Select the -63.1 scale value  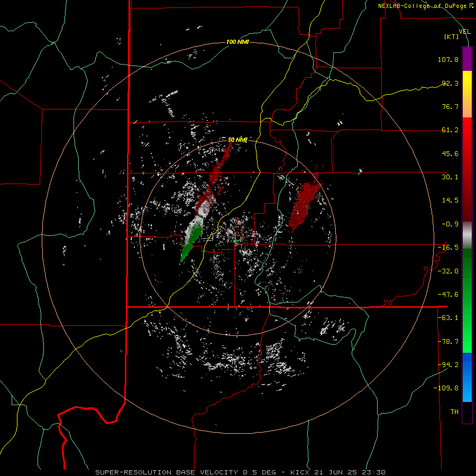coord(448,318)
